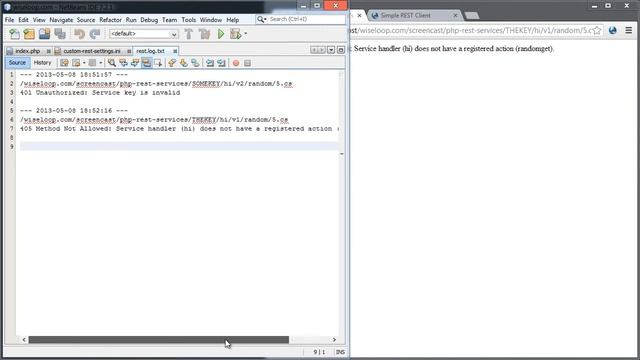This screenshot has height=360, width=640.
Task: Show opened documents list dropdown
Action: point(331,50)
